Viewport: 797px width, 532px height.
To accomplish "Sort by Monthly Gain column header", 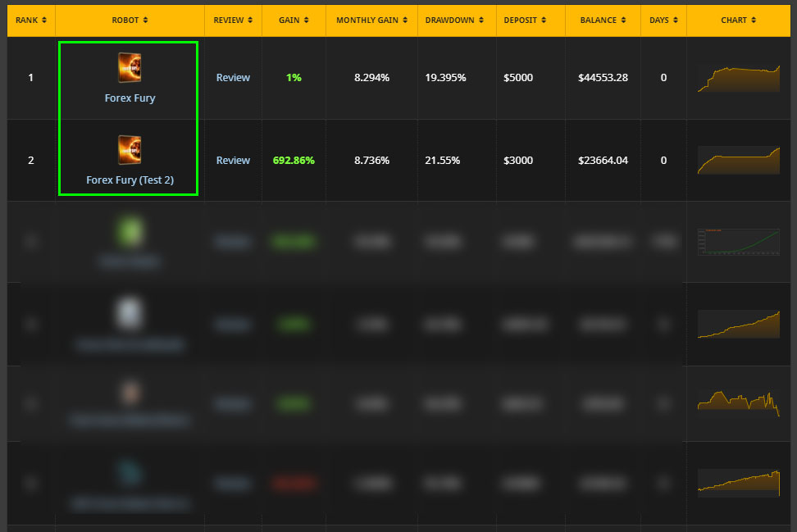I will pyautogui.click(x=371, y=20).
